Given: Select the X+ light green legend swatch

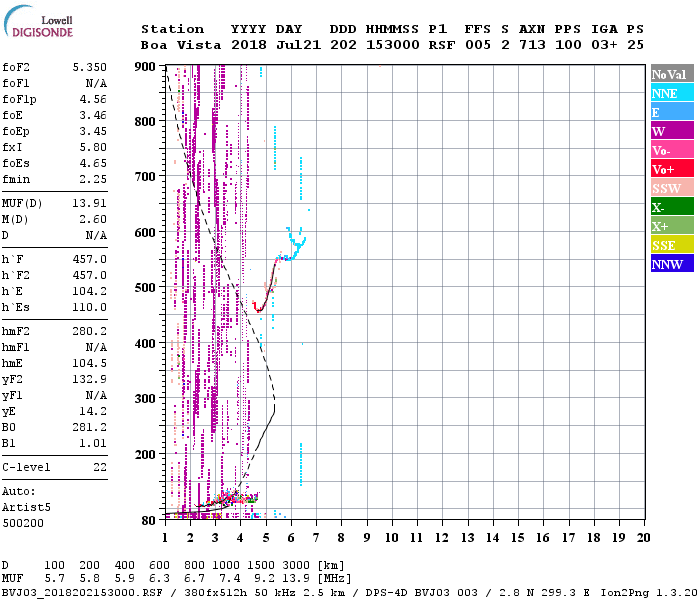Looking at the screenshot, I should [x=672, y=225].
